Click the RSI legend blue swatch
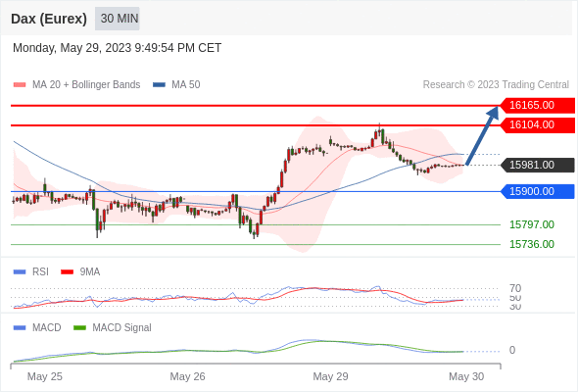Image resolution: width=578 pixels, height=392 pixels. pos(20,272)
